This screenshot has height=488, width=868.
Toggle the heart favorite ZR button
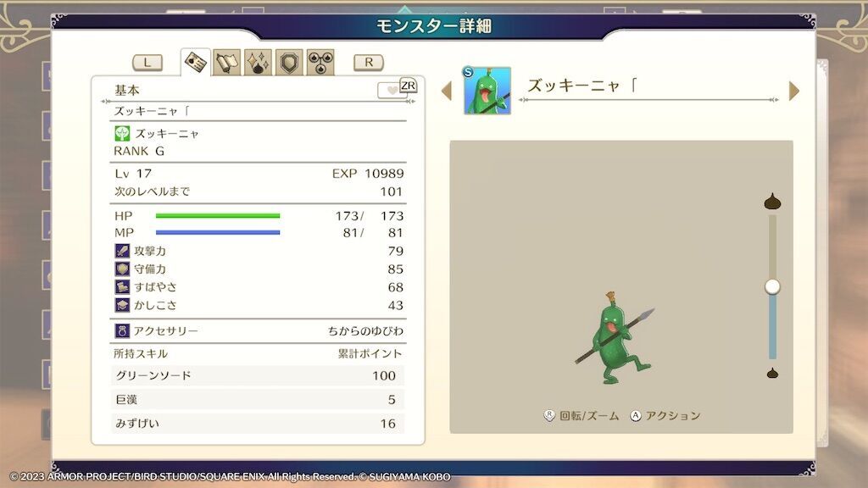(x=397, y=88)
